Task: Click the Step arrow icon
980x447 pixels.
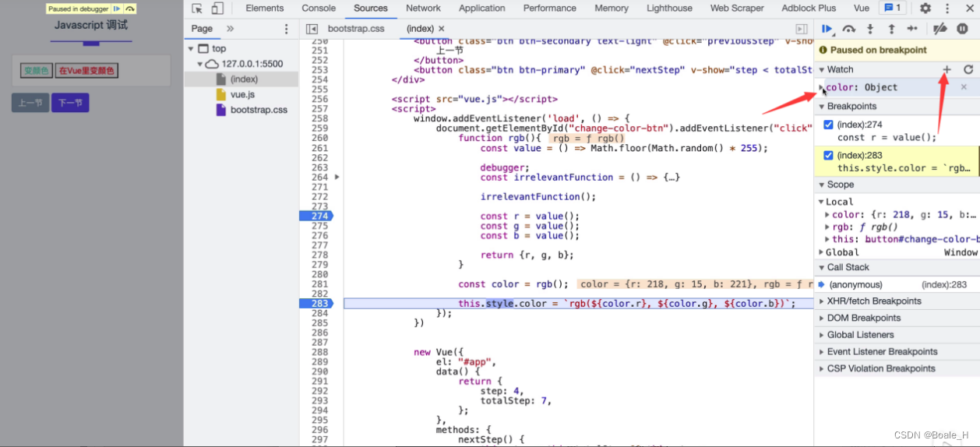Action: (x=912, y=29)
